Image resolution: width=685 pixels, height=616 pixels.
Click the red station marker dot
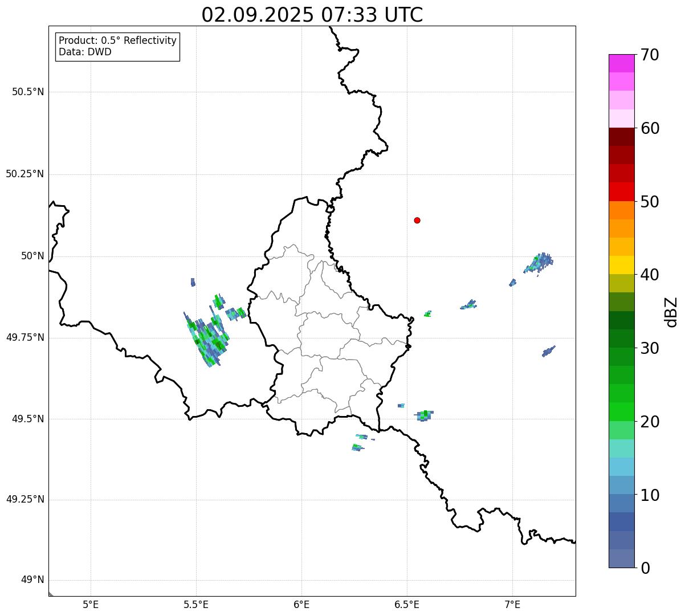(x=417, y=220)
